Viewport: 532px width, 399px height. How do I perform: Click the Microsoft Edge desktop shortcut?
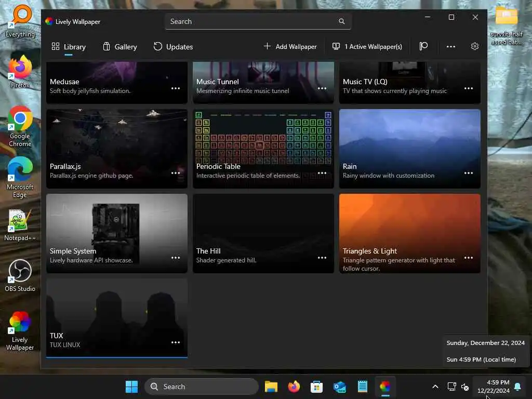(x=20, y=177)
